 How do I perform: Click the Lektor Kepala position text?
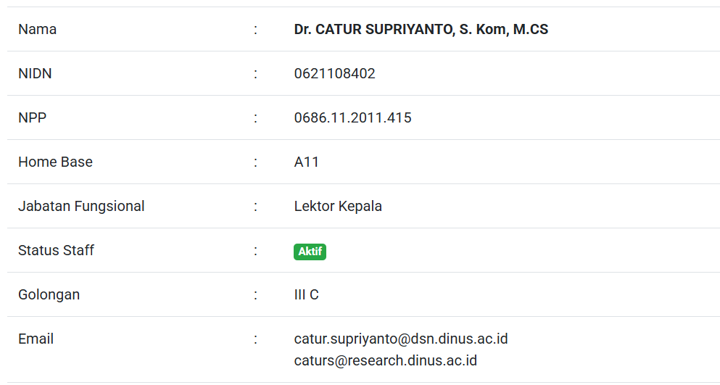point(338,206)
